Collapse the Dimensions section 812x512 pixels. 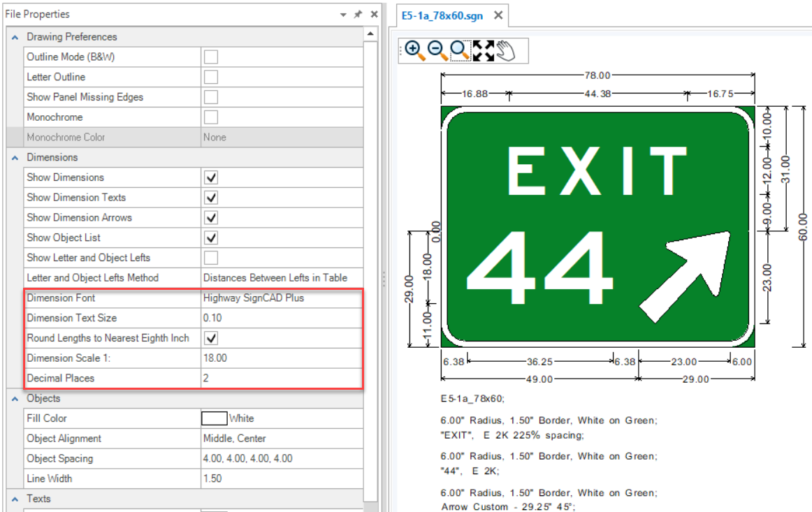[15, 158]
